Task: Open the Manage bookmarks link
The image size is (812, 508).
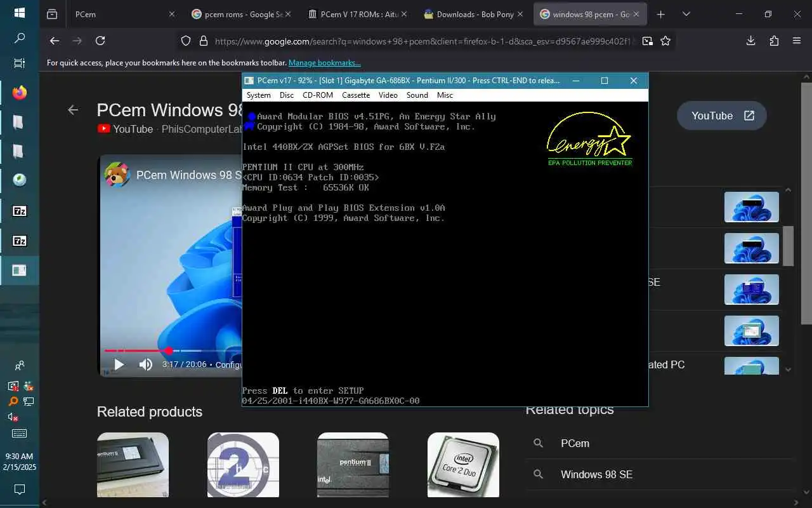Action: point(324,63)
